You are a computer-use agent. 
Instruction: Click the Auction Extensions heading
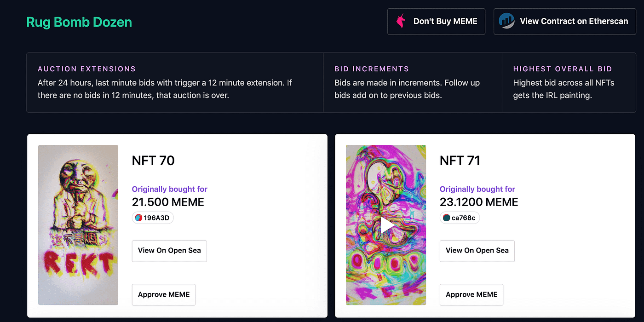point(87,69)
